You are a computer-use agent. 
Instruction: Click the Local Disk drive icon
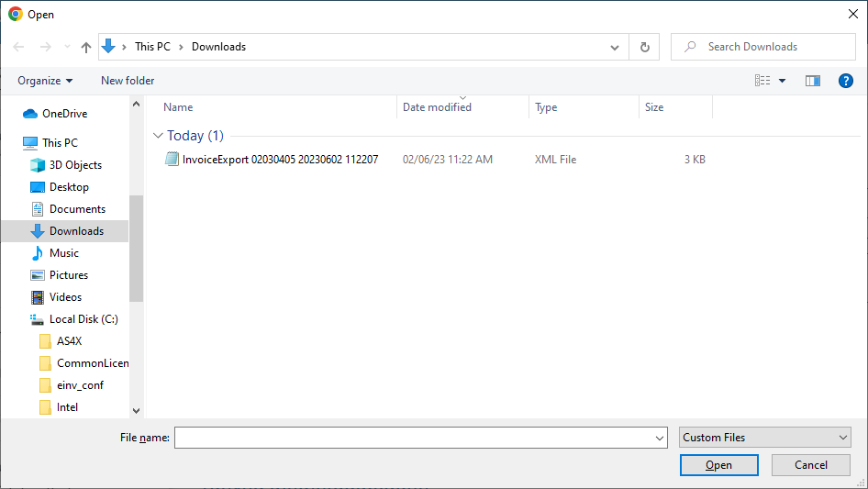37,319
